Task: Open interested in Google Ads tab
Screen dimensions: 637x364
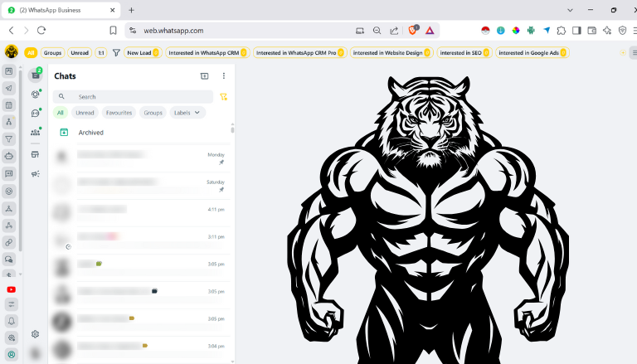Action: (532, 53)
